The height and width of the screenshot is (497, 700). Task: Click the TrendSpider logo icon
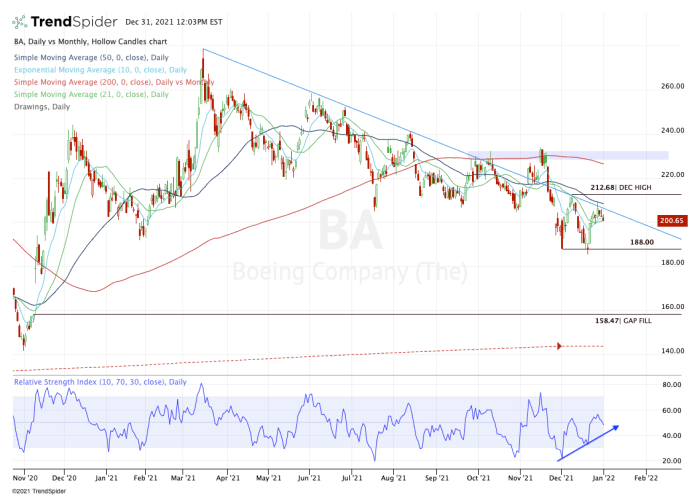click(19, 21)
